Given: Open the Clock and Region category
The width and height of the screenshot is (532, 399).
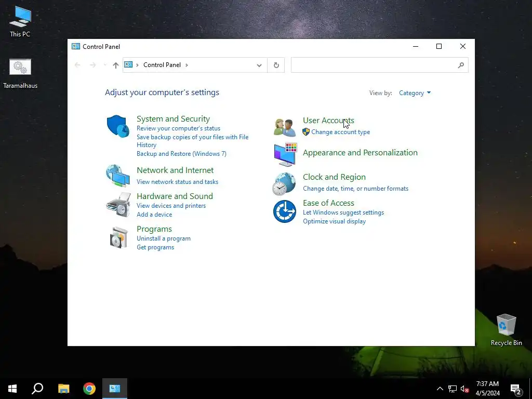Looking at the screenshot, I should [x=334, y=177].
